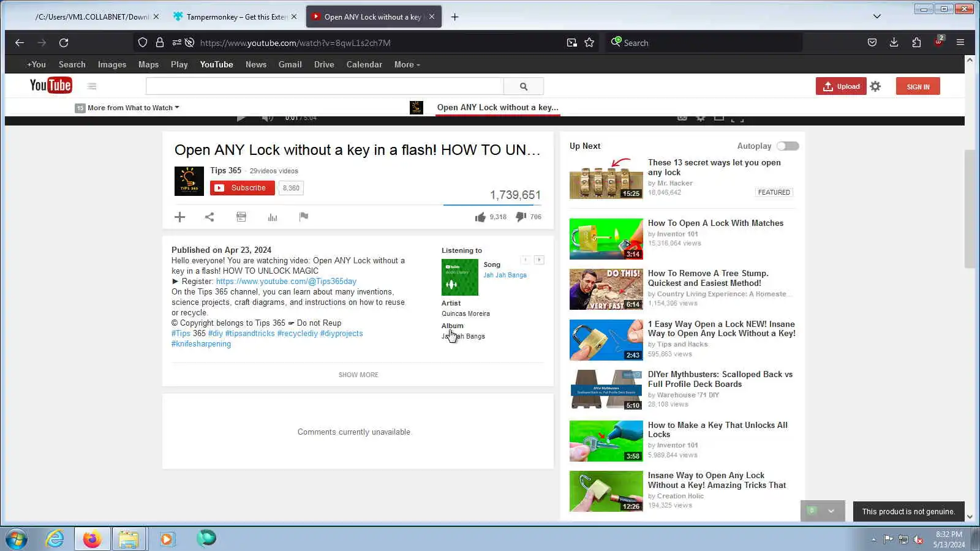Open 'How To Open A Lock With Matches' thumbnail

[x=606, y=239]
